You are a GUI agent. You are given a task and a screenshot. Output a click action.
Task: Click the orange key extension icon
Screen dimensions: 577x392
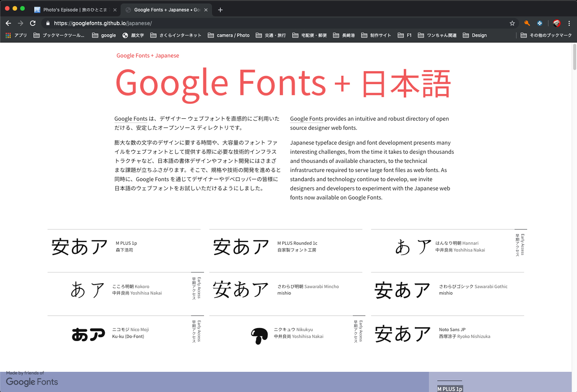527,23
